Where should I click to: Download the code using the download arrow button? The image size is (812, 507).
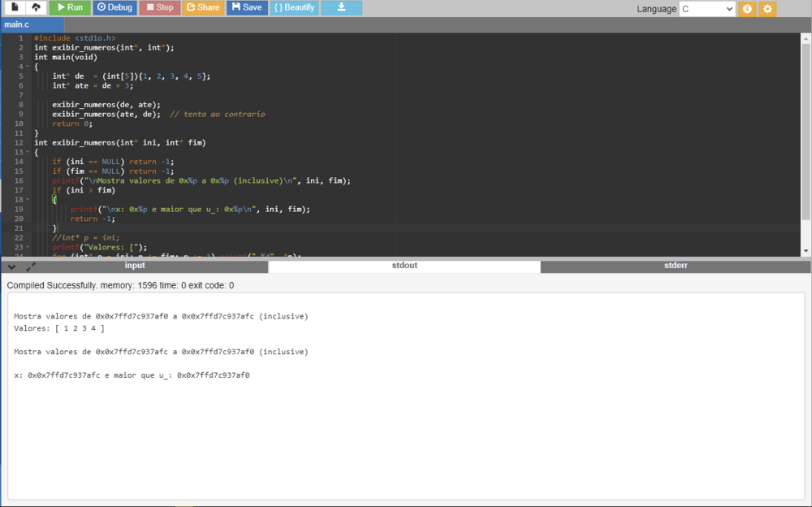pos(341,7)
